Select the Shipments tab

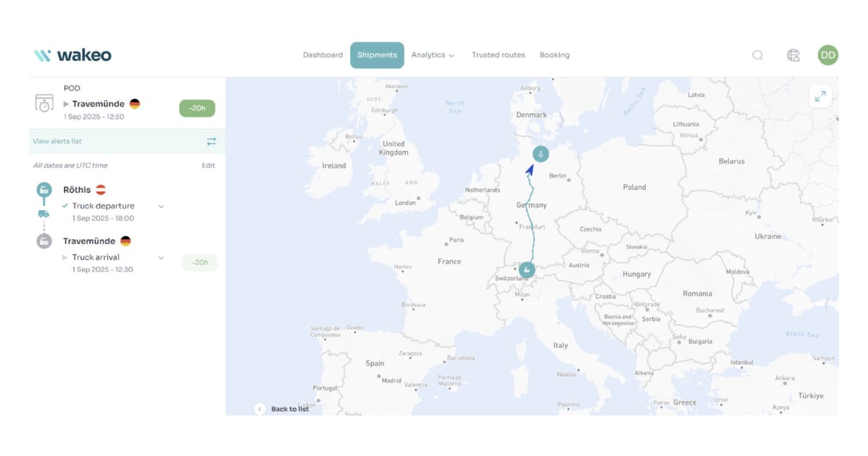tap(377, 55)
